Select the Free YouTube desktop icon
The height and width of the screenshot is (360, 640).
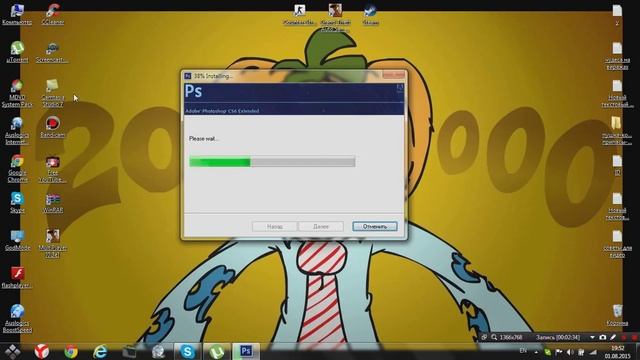(52, 169)
